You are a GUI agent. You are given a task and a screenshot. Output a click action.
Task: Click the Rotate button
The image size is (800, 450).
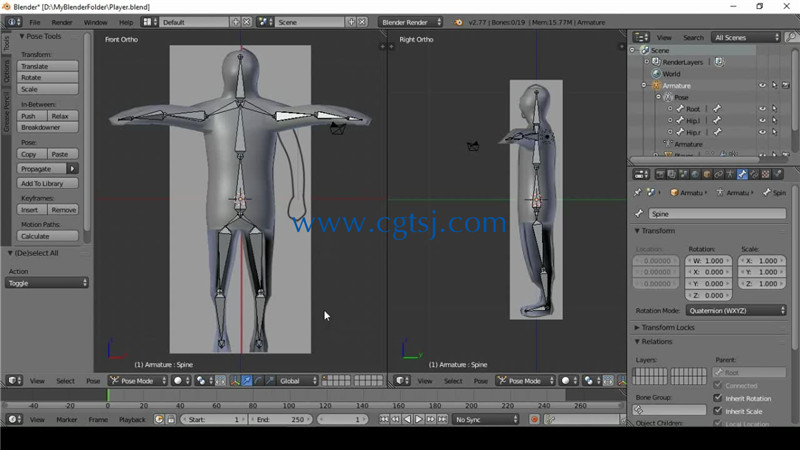[x=47, y=78]
